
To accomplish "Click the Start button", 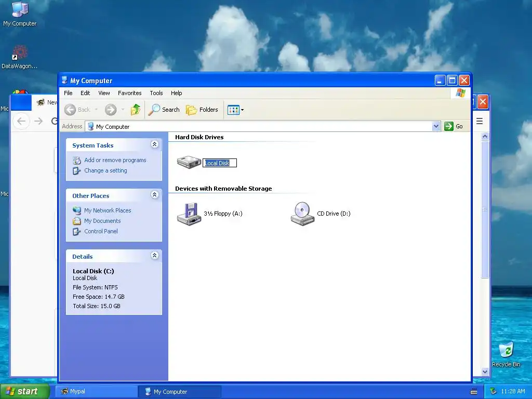I will pyautogui.click(x=24, y=391).
